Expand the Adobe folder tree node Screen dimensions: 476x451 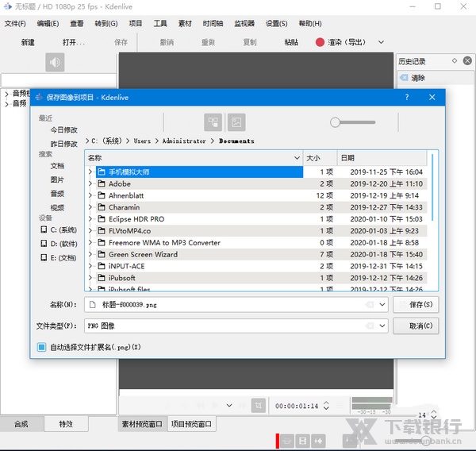90,183
